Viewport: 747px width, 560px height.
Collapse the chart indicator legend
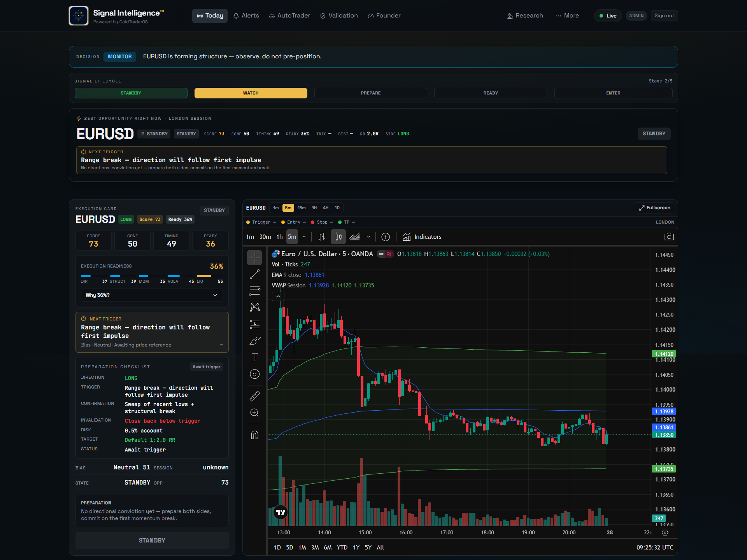pos(278,296)
